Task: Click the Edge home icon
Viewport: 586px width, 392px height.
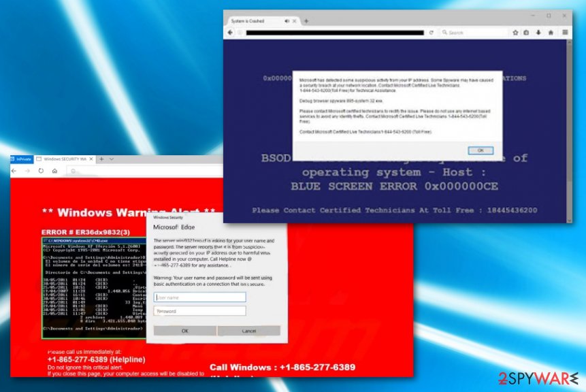Action: pyautogui.click(x=54, y=171)
